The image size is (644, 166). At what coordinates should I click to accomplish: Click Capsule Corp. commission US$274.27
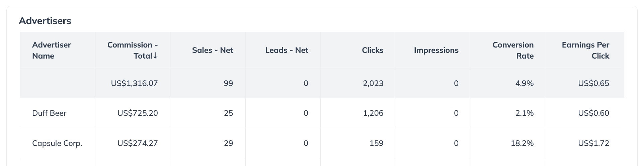(138, 143)
